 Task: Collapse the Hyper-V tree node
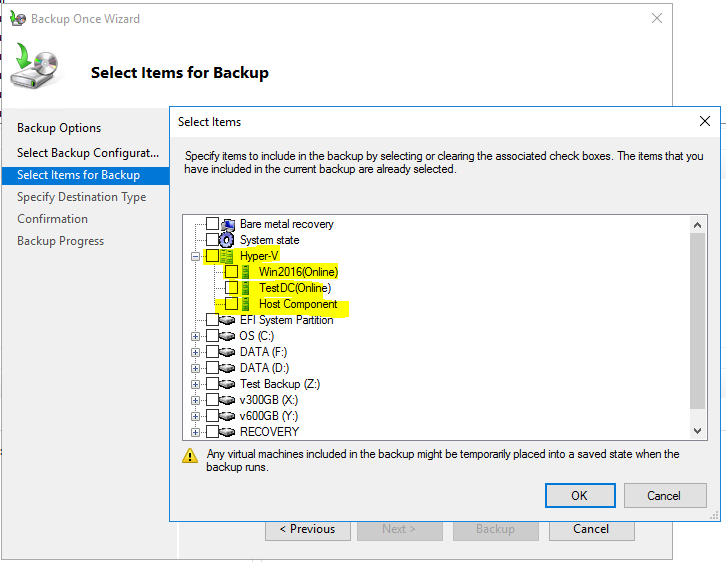coord(195,256)
